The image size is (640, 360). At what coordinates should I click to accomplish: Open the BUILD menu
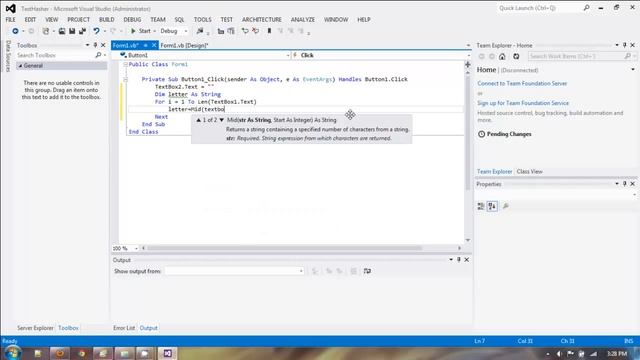click(107, 20)
